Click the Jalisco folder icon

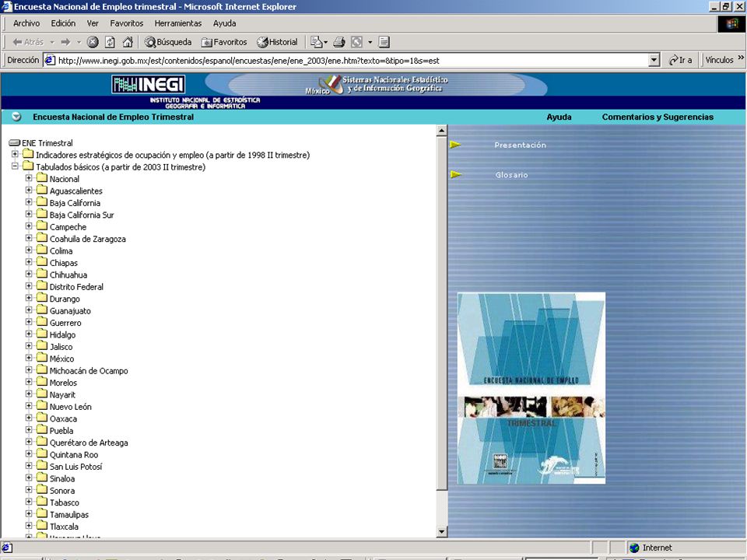42,345
